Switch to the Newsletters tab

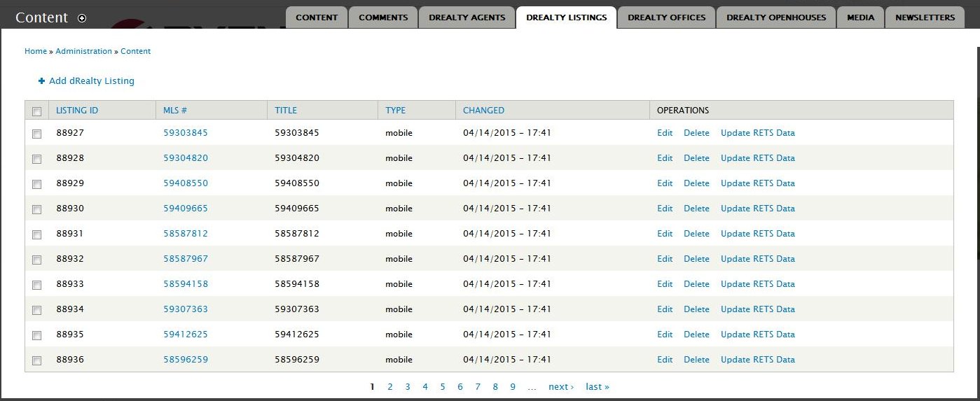pos(925,17)
